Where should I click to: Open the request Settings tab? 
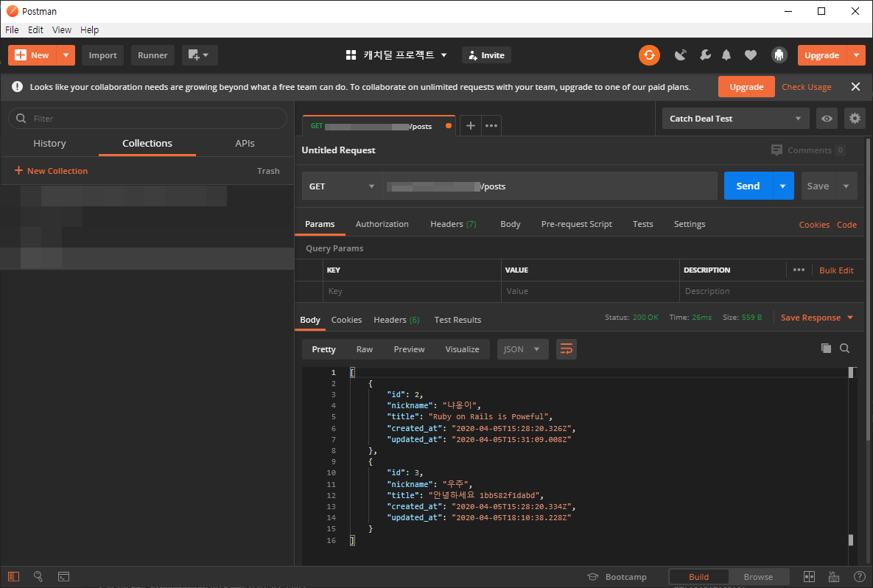pos(690,224)
